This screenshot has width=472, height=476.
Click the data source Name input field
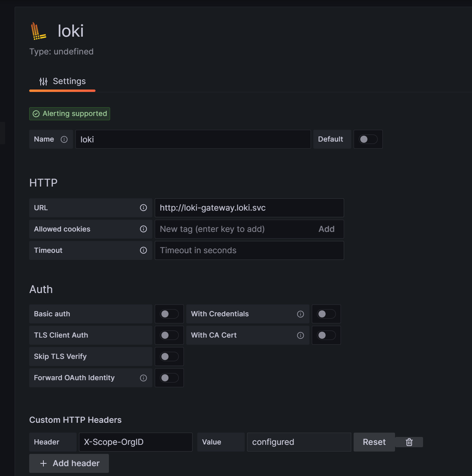pyautogui.click(x=193, y=139)
